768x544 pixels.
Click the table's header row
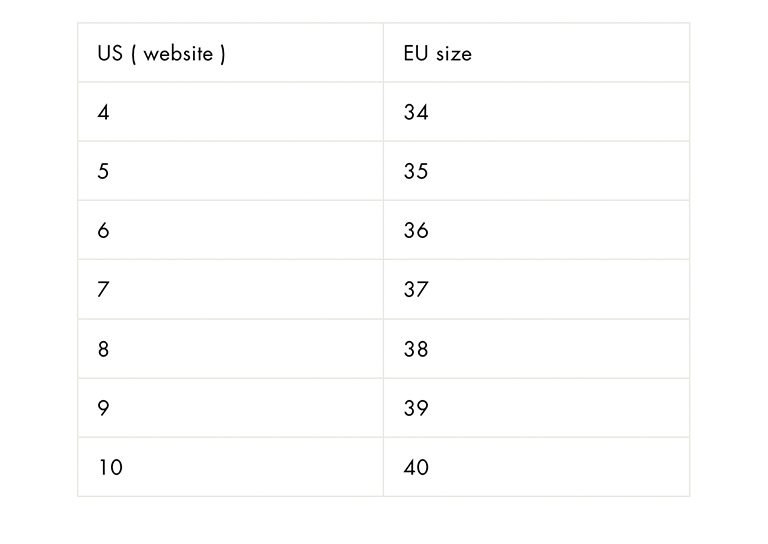[383, 54]
